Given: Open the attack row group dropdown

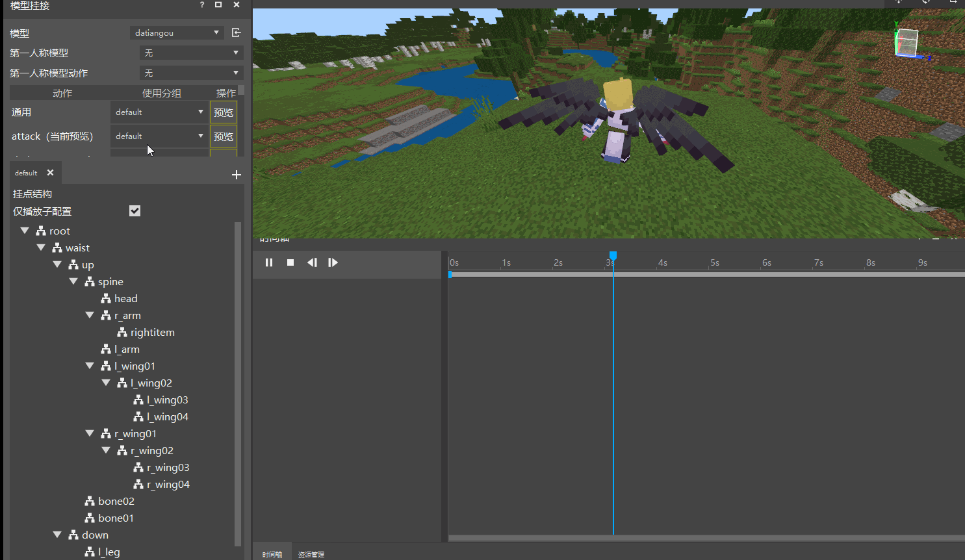Looking at the screenshot, I should pos(159,136).
